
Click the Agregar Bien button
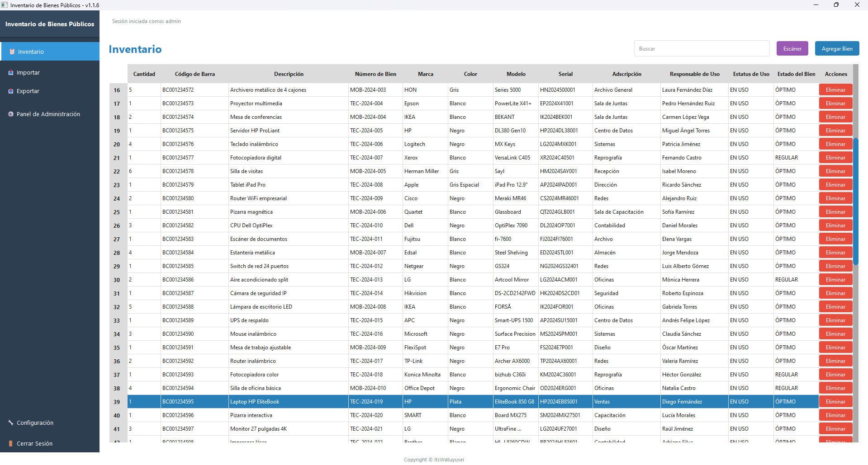(x=836, y=48)
